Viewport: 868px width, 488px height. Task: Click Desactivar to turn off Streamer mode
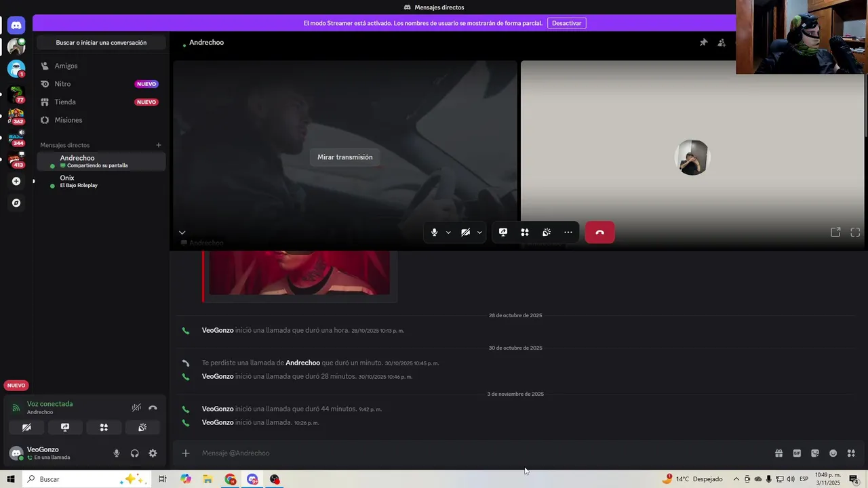[x=566, y=23]
